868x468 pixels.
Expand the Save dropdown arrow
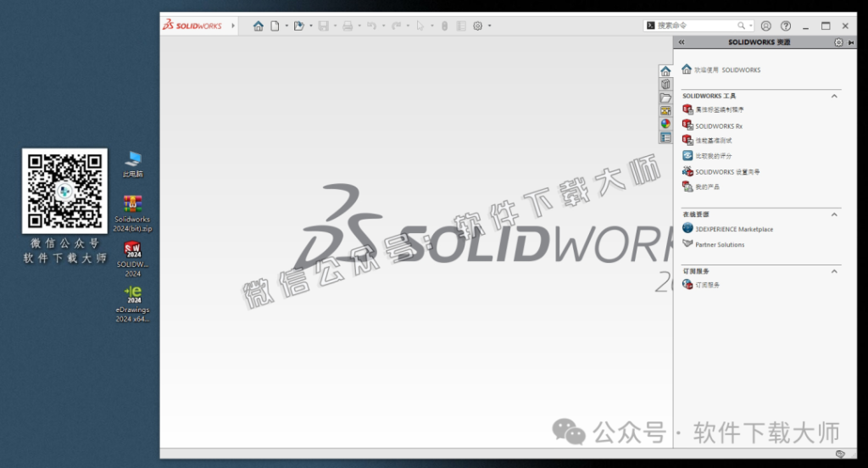[335, 26]
